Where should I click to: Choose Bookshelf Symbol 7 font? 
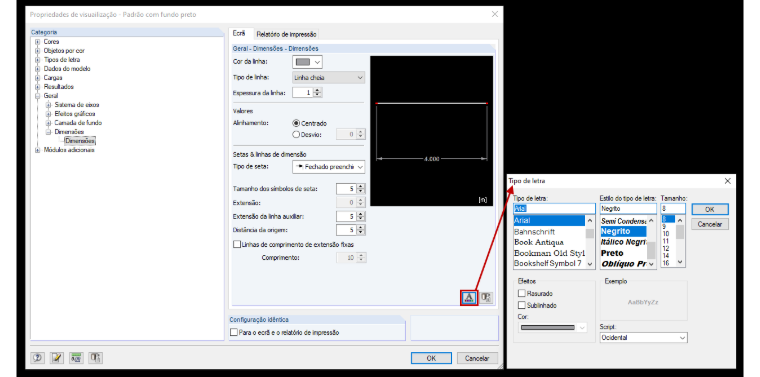[548, 264]
